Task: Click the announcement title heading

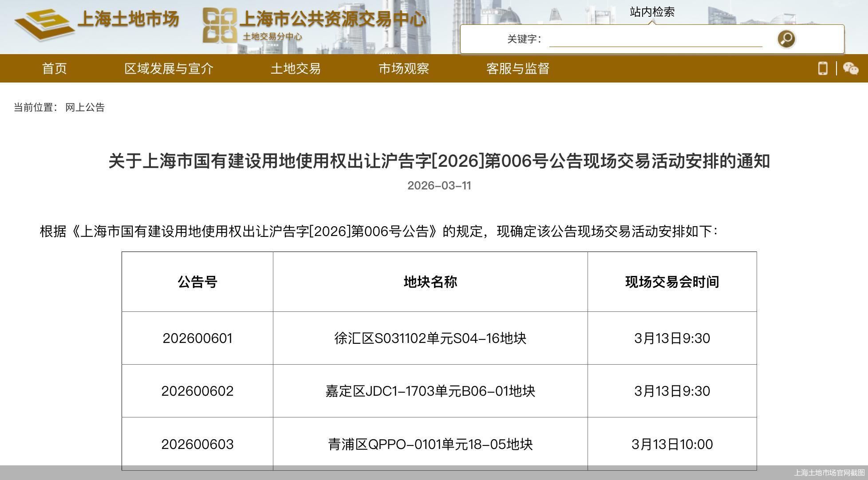Action: [x=434, y=162]
